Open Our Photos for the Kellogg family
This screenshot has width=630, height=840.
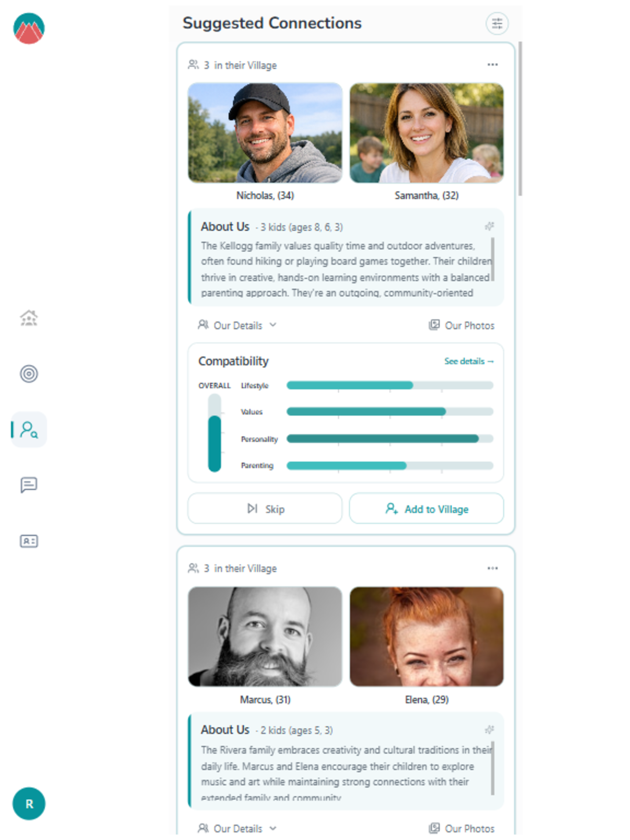pos(462,325)
